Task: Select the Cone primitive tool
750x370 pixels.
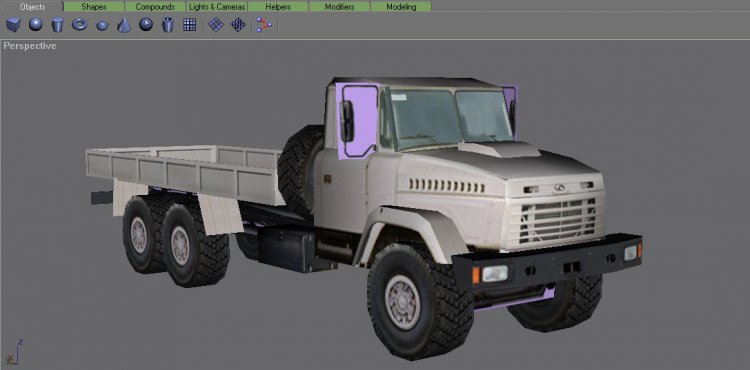Action: click(124, 24)
